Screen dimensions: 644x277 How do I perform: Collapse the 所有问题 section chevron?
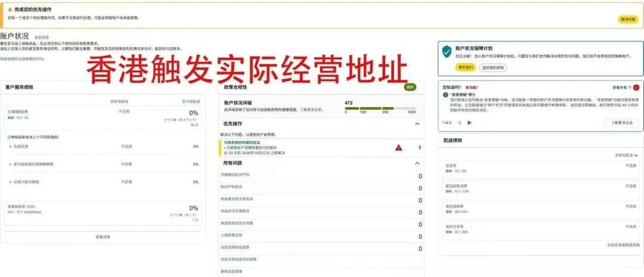point(417,163)
